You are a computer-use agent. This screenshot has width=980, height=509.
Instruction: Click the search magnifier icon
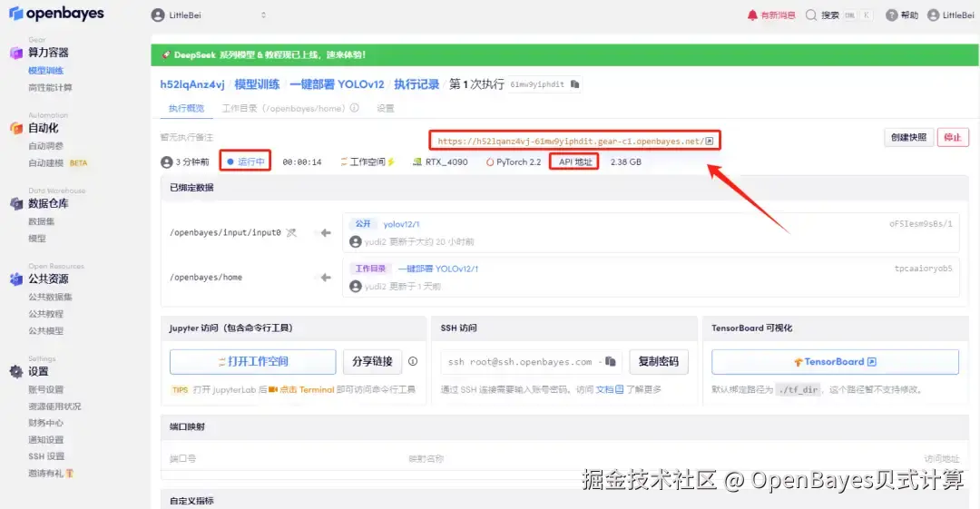(x=811, y=15)
